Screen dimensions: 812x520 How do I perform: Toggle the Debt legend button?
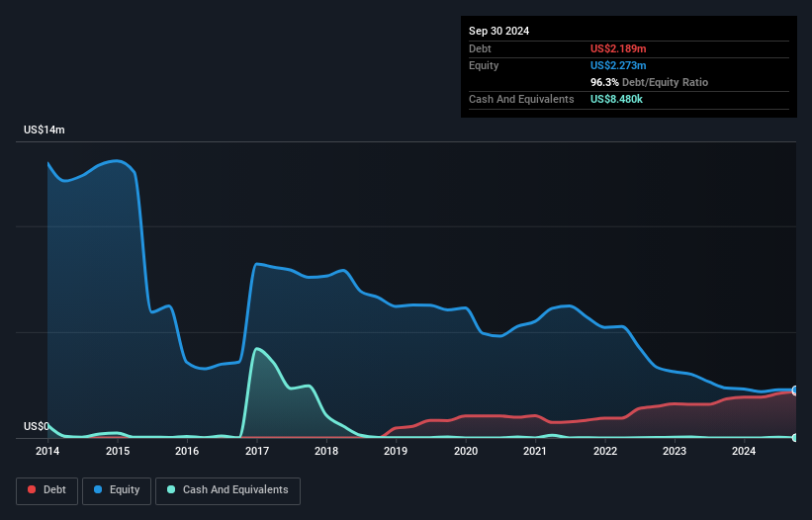point(47,490)
